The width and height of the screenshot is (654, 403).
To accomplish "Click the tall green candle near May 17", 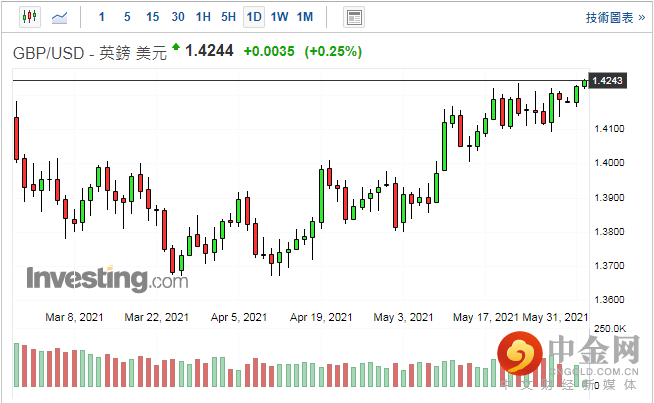I will point(444,146).
